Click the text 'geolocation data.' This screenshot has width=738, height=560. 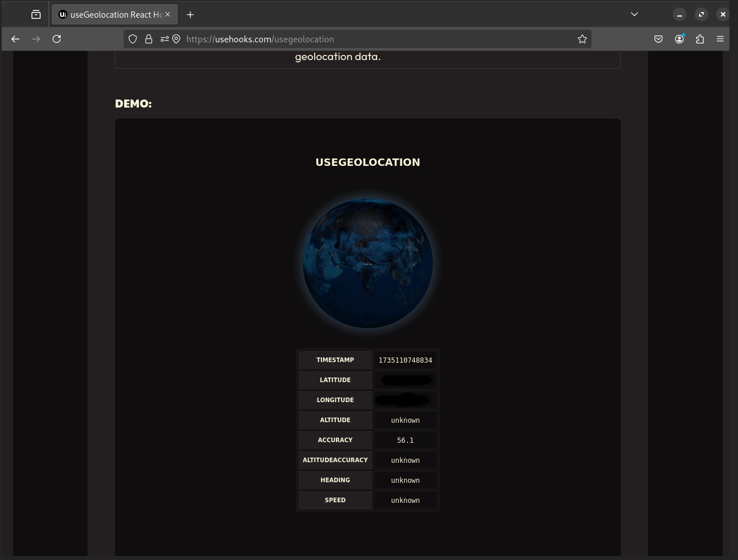tap(338, 57)
